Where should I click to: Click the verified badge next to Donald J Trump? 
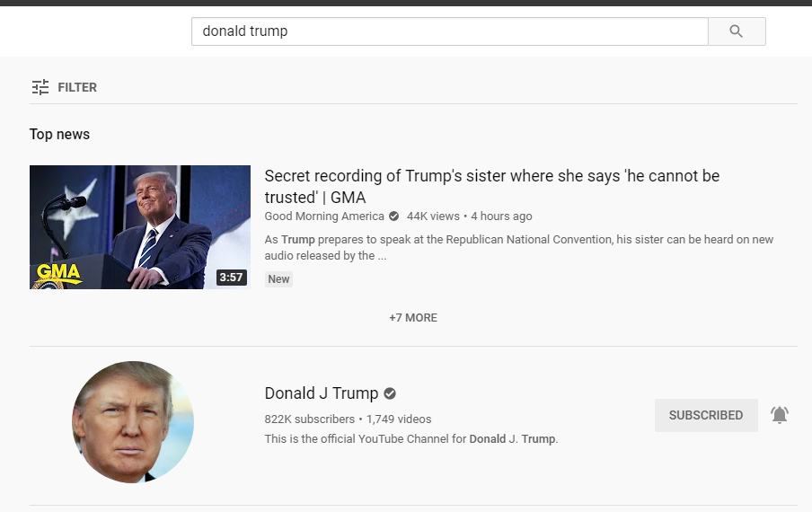[x=390, y=393]
